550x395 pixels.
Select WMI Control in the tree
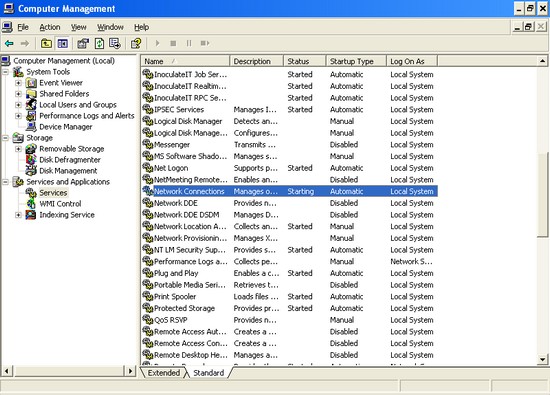click(x=60, y=204)
